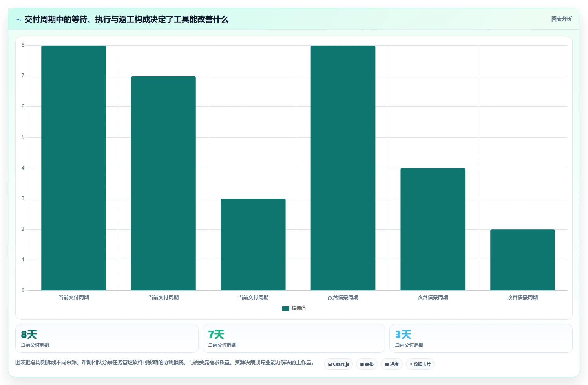This screenshot has width=588, height=385.
Task: Click the 7天 stat card value
Action: coord(216,335)
